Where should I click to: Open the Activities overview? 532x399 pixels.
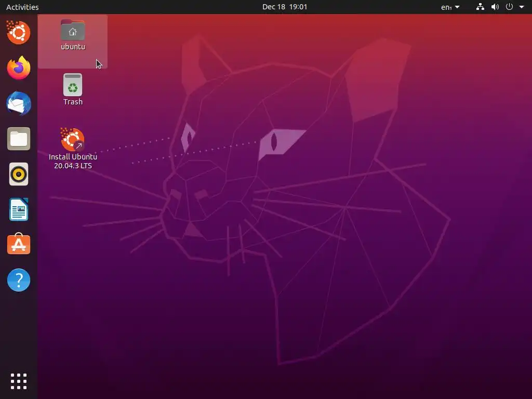coord(22,7)
